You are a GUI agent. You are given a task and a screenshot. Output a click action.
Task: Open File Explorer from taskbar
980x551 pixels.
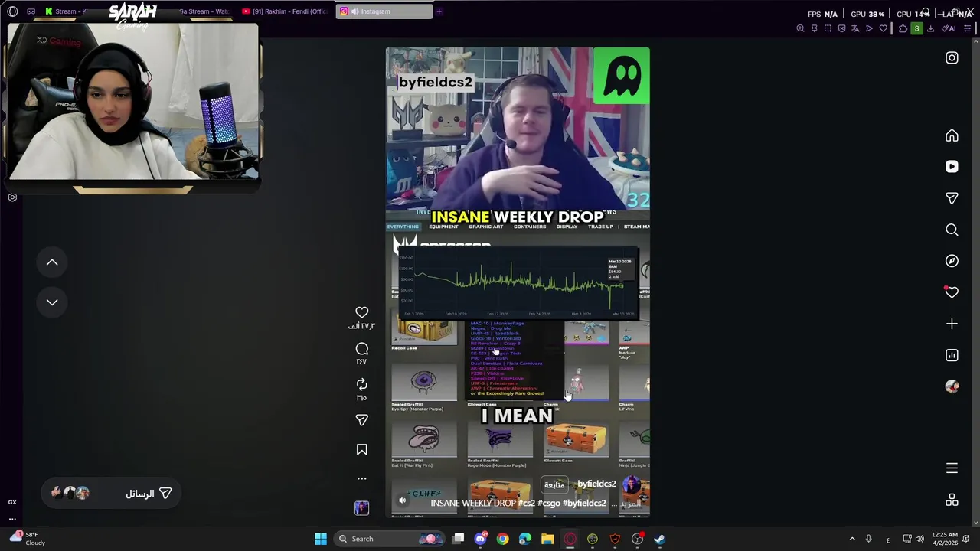pos(547,539)
